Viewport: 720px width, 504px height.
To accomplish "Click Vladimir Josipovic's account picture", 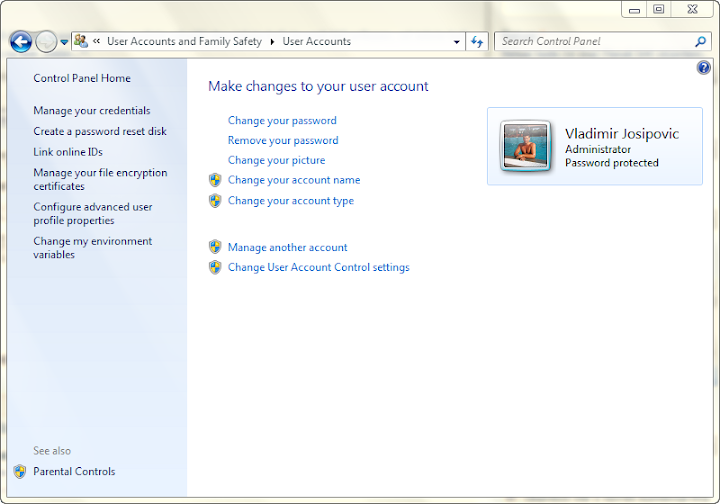I will click(x=525, y=146).
